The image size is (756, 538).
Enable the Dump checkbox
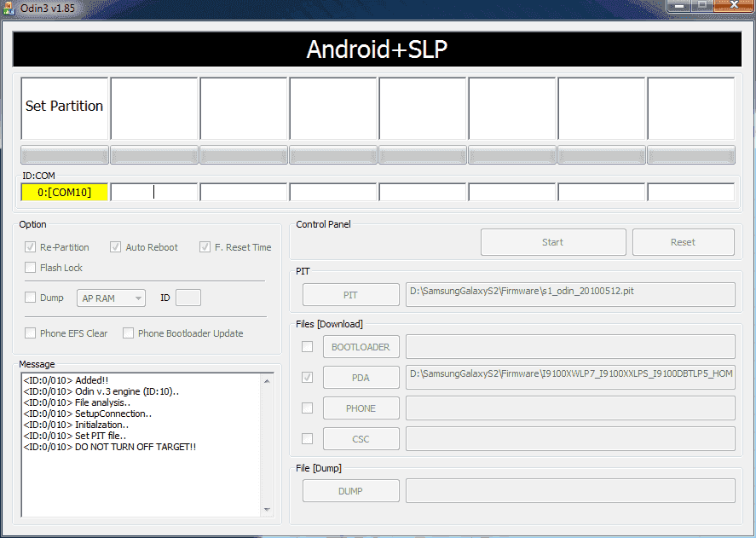(31, 298)
